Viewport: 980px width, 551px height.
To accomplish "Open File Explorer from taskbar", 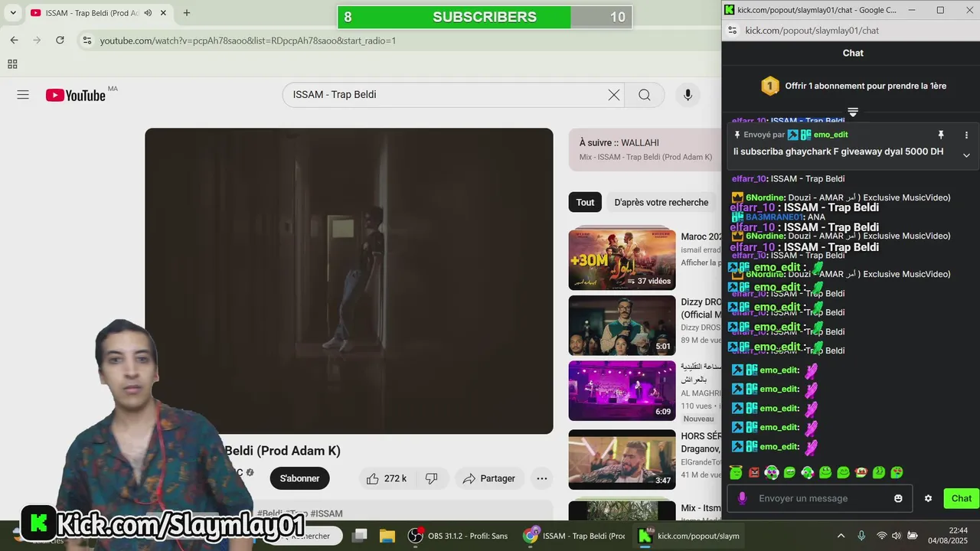I will (387, 536).
